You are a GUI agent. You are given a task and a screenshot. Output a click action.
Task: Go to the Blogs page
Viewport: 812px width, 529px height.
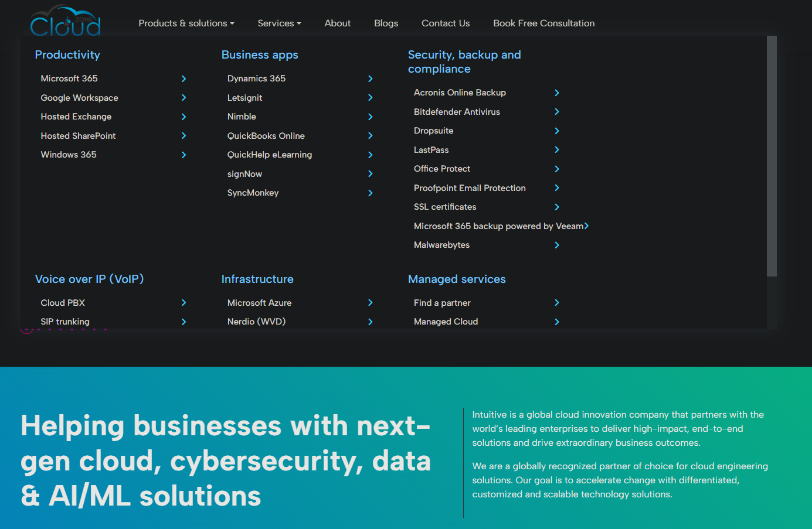coord(386,23)
